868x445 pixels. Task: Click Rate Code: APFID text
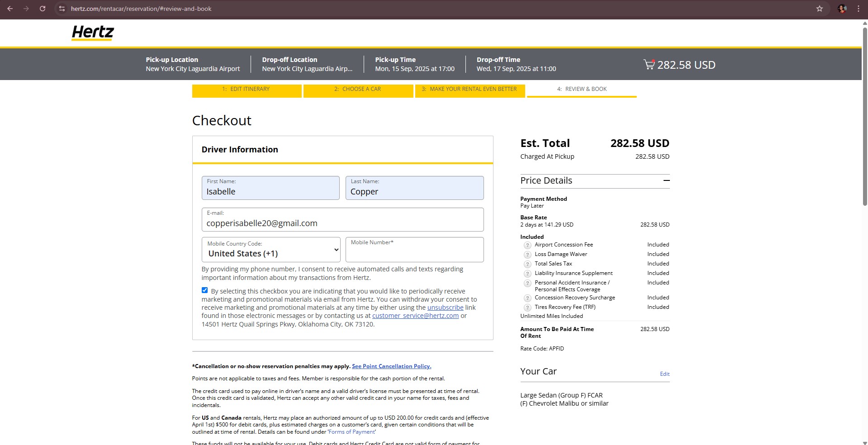click(542, 349)
